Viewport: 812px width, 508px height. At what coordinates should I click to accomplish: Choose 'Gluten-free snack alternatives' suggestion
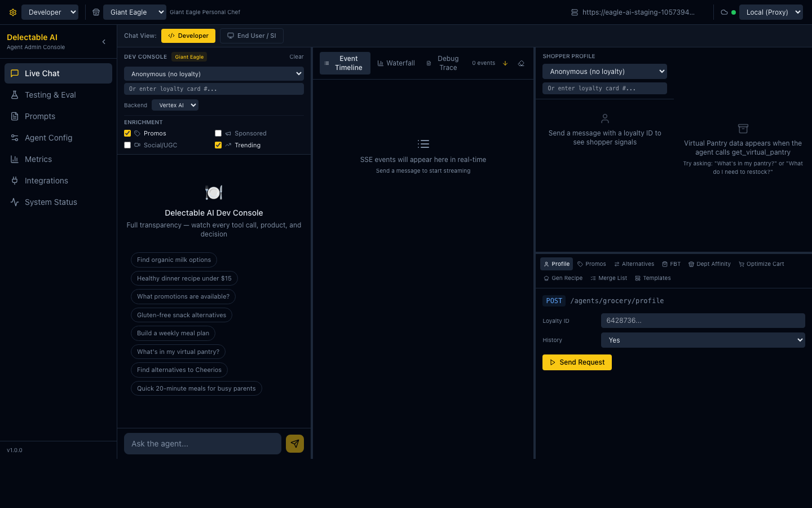pyautogui.click(x=182, y=315)
